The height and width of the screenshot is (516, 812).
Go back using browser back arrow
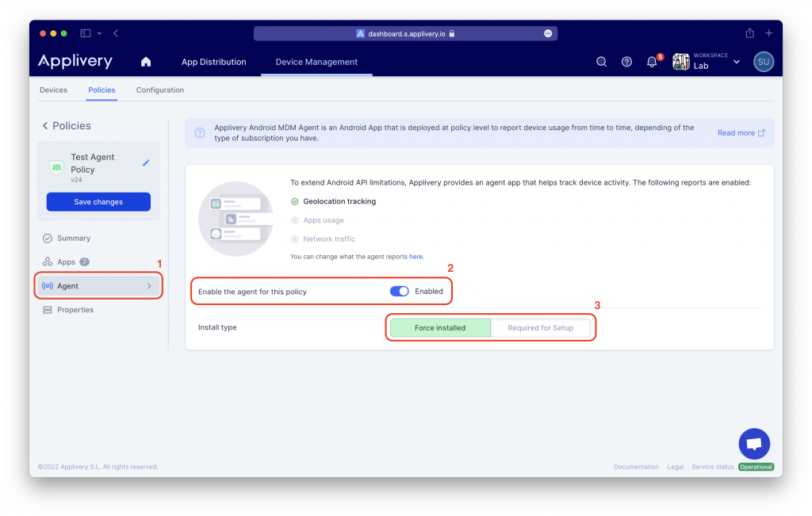(x=116, y=33)
